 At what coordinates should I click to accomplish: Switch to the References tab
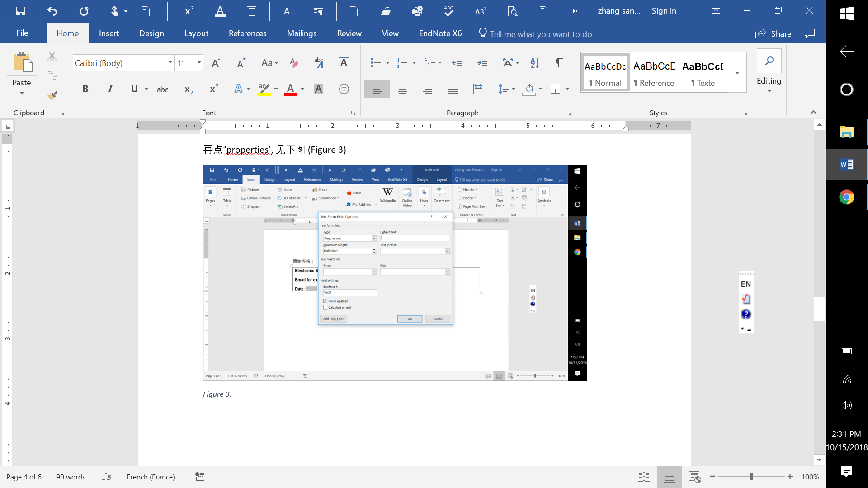coord(247,33)
